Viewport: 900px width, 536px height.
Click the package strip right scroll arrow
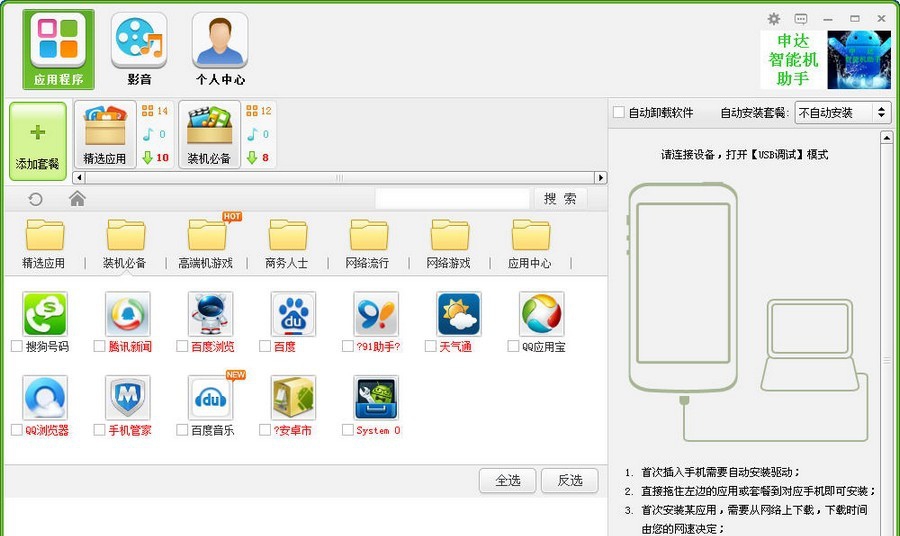[600, 177]
